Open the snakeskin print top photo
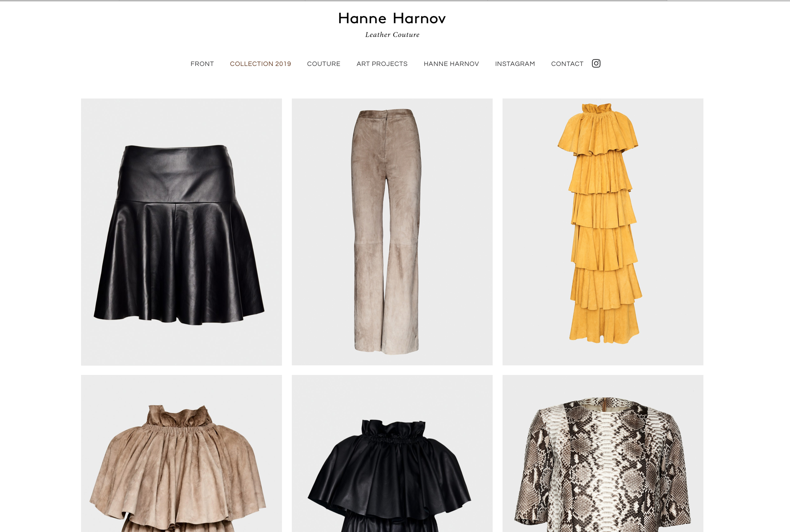Image resolution: width=790 pixels, height=532 pixels. tap(603, 454)
